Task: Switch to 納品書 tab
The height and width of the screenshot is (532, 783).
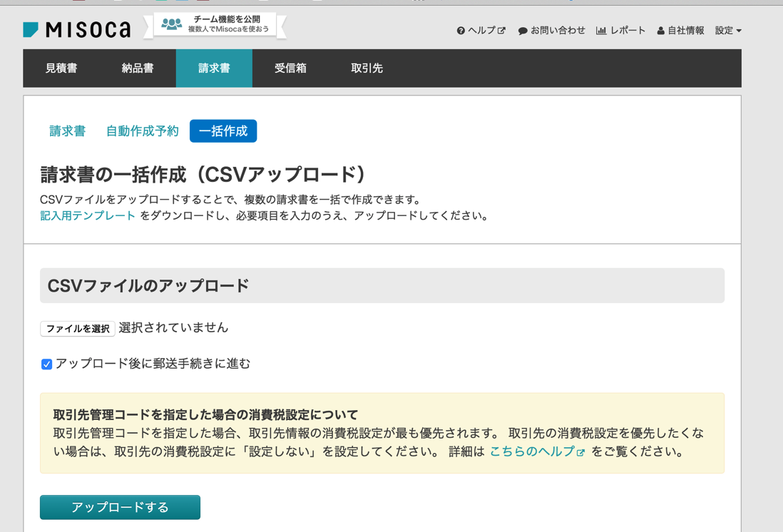Action: tap(138, 68)
